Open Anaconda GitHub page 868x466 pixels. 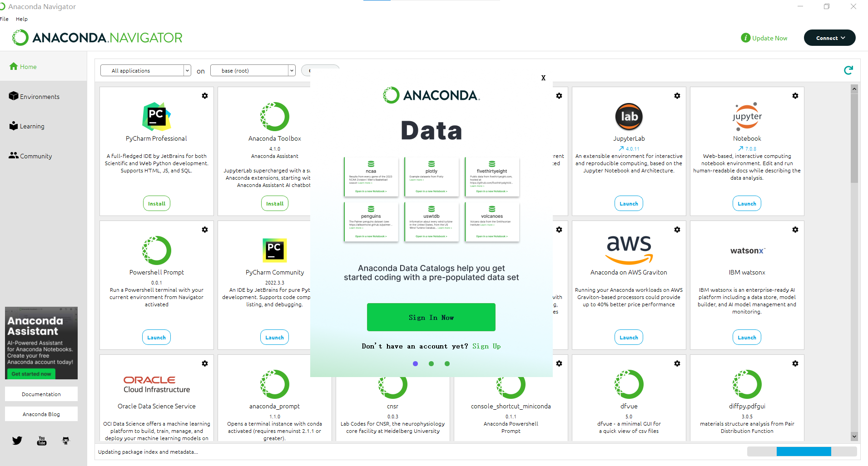pos(66,441)
